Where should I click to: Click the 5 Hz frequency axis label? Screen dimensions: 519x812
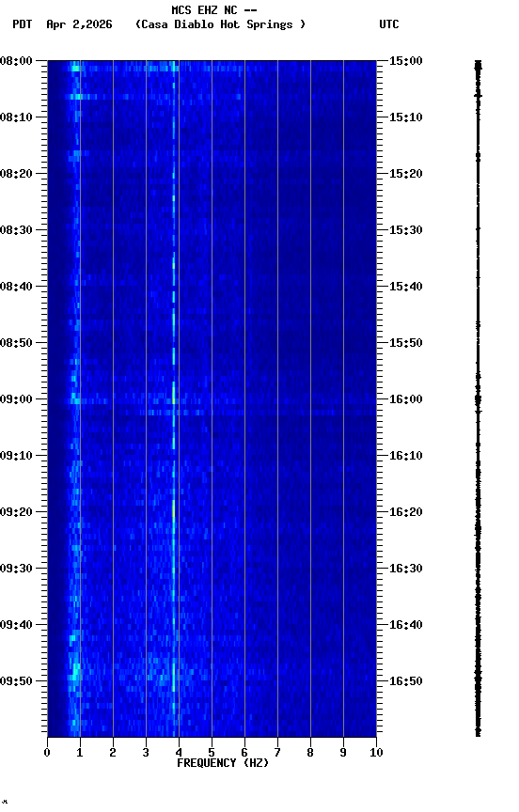tap(212, 753)
